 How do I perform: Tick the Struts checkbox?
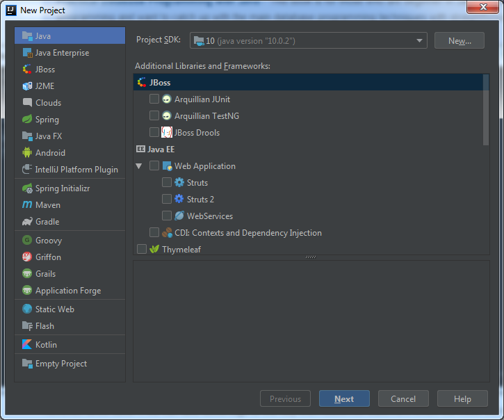pyautogui.click(x=167, y=182)
